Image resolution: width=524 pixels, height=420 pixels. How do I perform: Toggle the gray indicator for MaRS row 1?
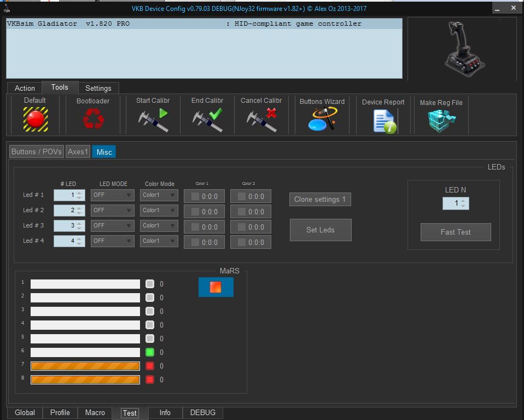coord(150,284)
